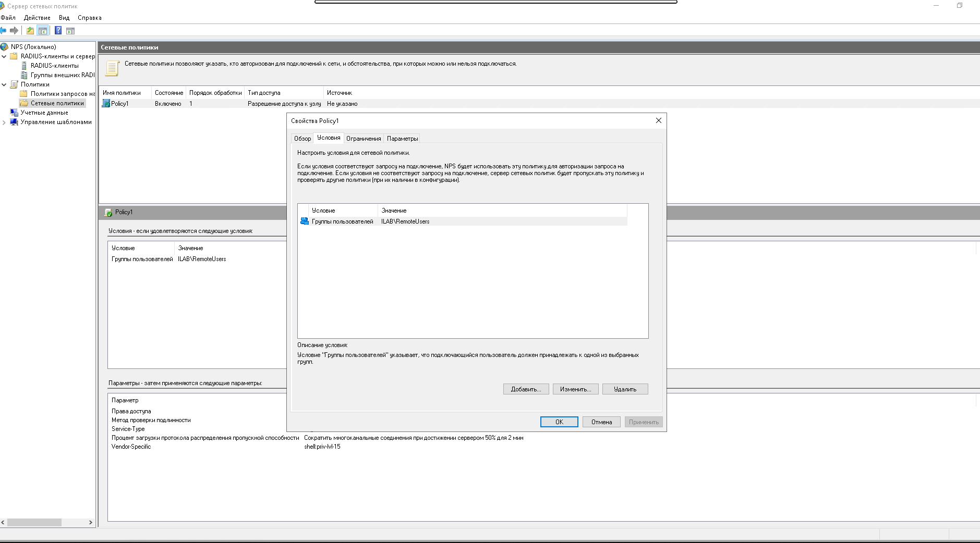Image resolution: width=980 pixels, height=543 pixels.
Task: Select the Управление шаблонами node
Action: 56,122
